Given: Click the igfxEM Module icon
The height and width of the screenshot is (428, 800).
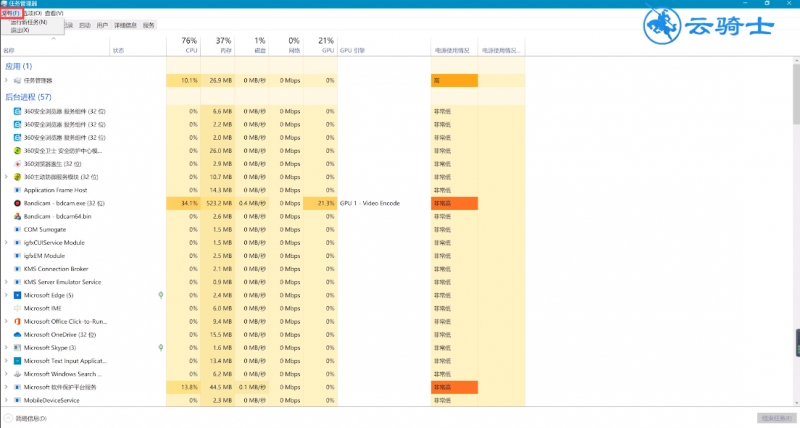Looking at the screenshot, I should (x=17, y=256).
